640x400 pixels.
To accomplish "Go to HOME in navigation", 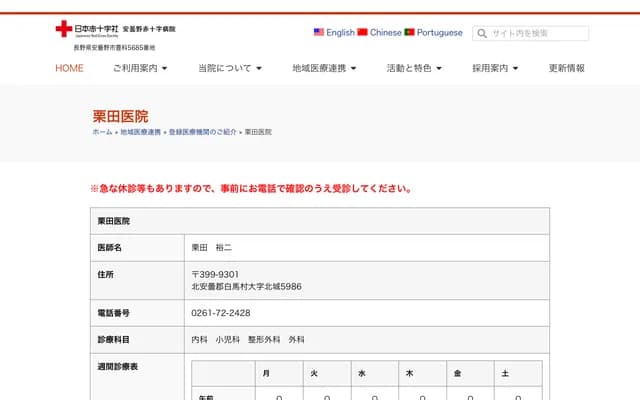I will (69, 68).
